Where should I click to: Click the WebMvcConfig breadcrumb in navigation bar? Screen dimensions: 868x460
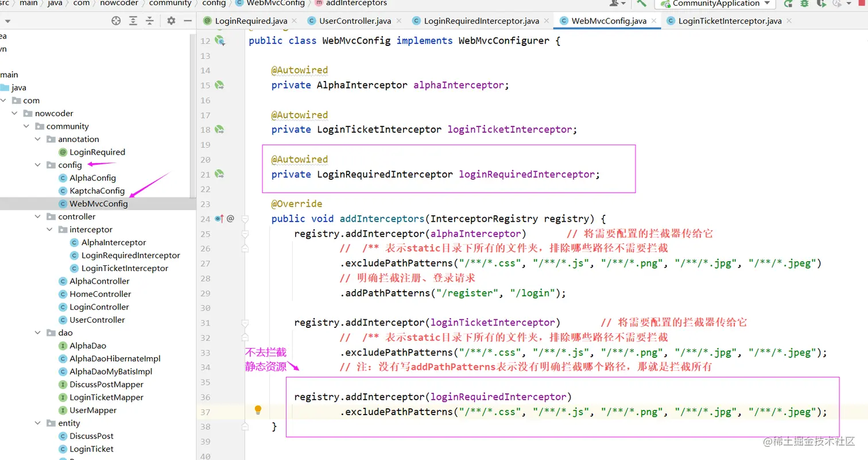coord(276,3)
